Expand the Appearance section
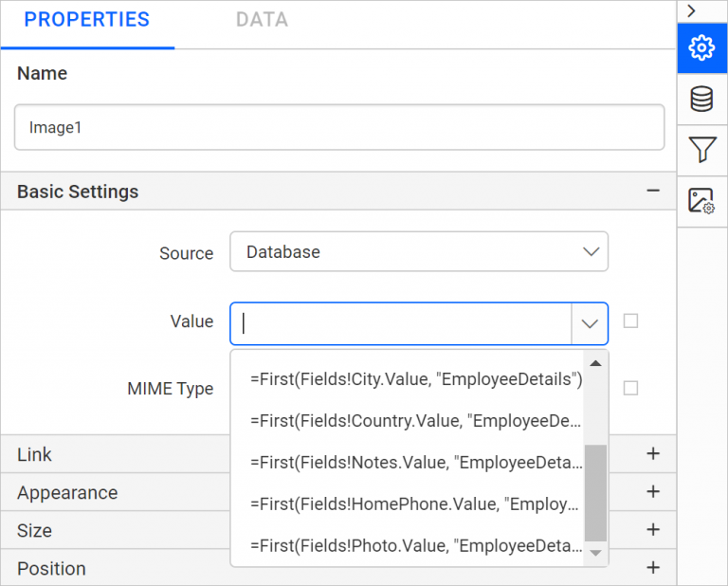The height and width of the screenshot is (586, 728). (653, 492)
